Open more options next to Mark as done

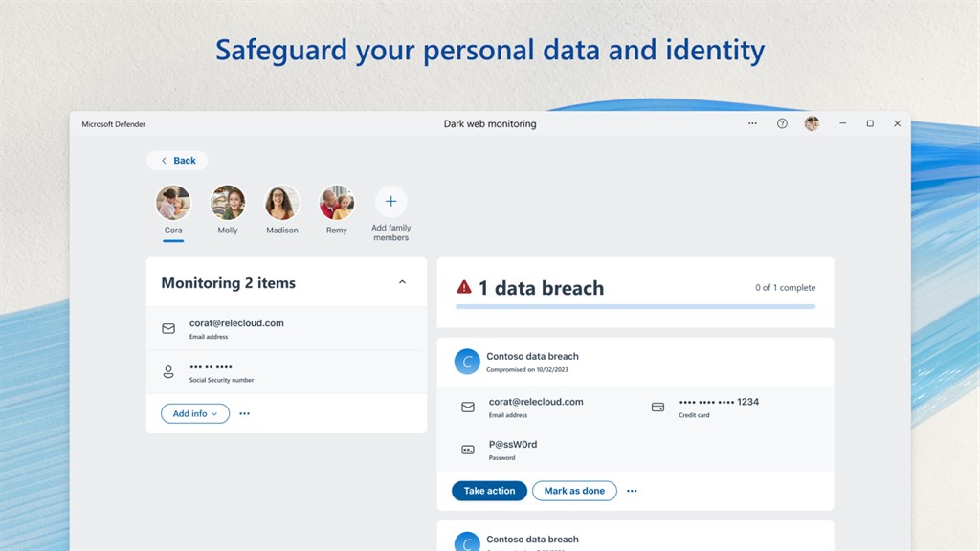pyautogui.click(x=632, y=491)
